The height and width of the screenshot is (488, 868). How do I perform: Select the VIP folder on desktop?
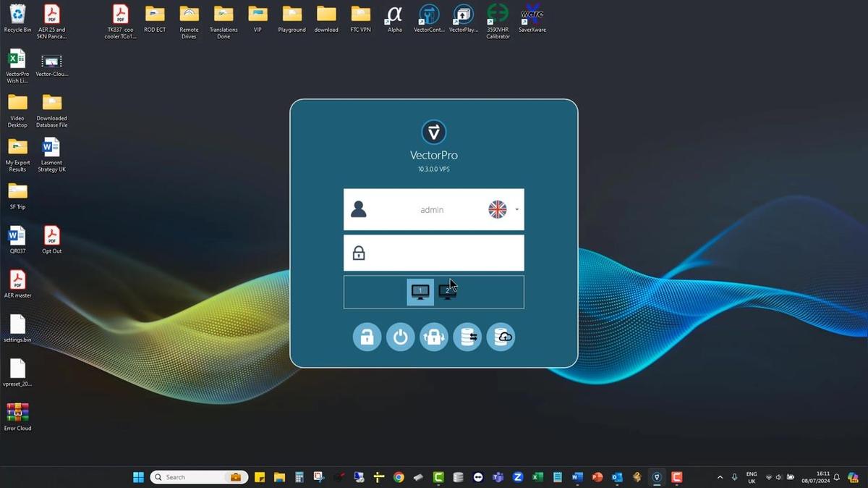258,20
